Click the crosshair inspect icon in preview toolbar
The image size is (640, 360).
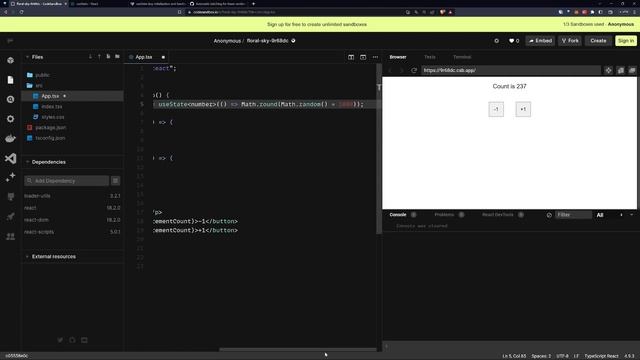pyautogui.click(x=608, y=70)
